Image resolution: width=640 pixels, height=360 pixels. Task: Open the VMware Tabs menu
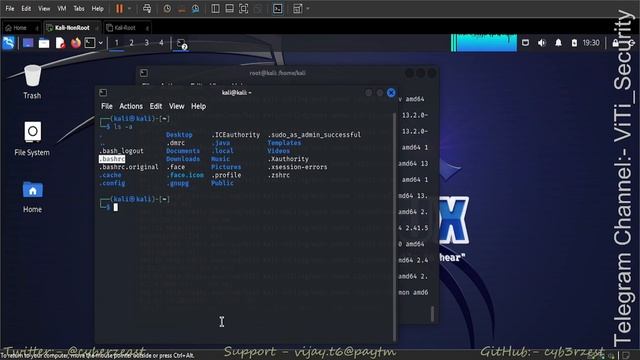click(x=79, y=9)
